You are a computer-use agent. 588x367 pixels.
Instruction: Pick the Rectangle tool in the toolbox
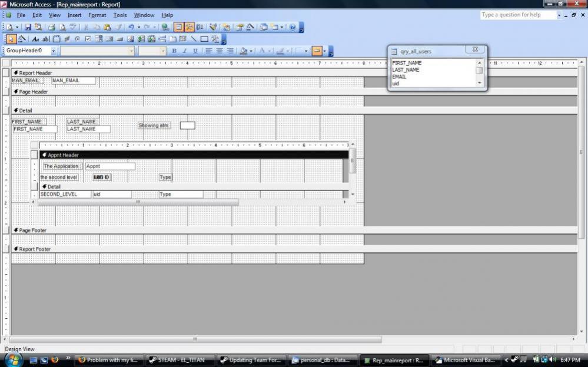(x=204, y=39)
